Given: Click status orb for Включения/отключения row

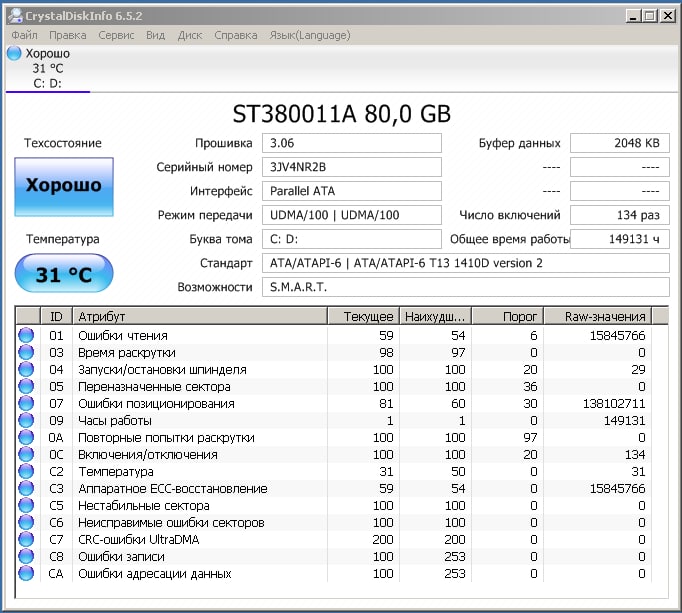Looking at the screenshot, I should tap(26, 454).
